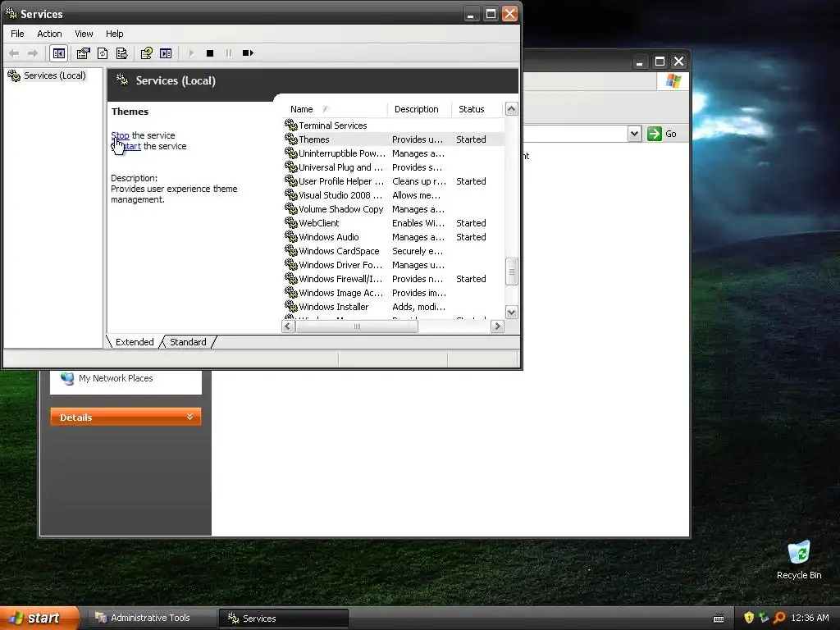This screenshot has width=840, height=630.
Task: Click the Restart Service icon
Action: click(x=248, y=53)
